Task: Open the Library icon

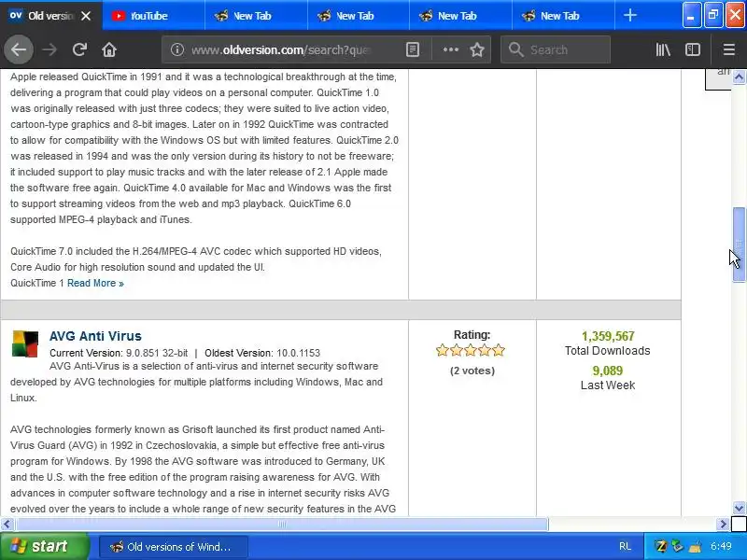Action: point(663,49)
